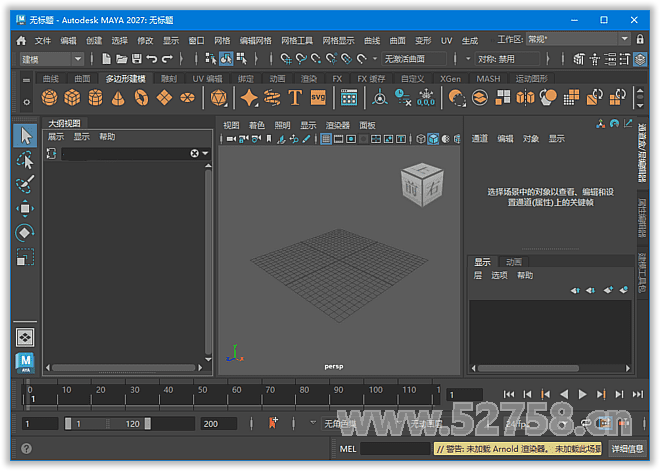Screen dimensions: 660x471
Task: Create polygon 3D type with T icon
Action: point(295,98)
